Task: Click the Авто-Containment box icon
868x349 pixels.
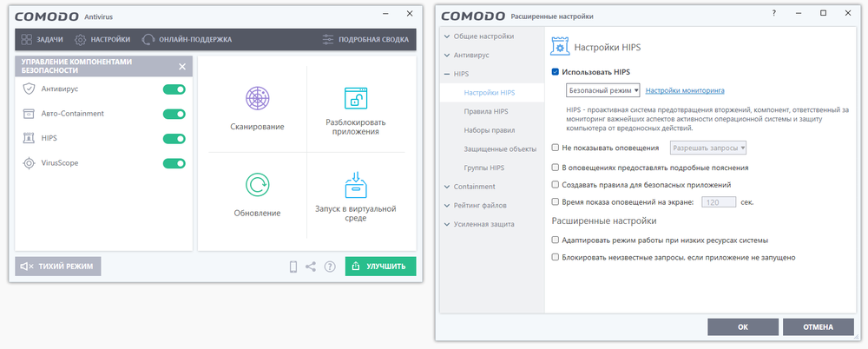Action: (x=29, y=114)
